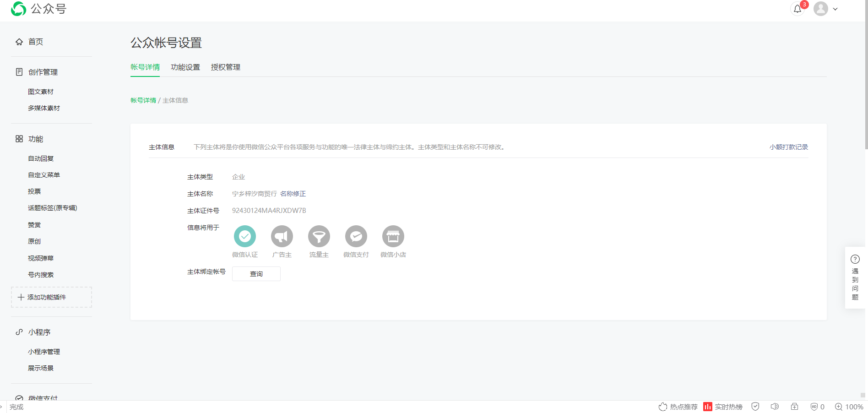Click the page vertical scrollbar
This screenshot has height=413, width=868.
[x=866, y=75]
